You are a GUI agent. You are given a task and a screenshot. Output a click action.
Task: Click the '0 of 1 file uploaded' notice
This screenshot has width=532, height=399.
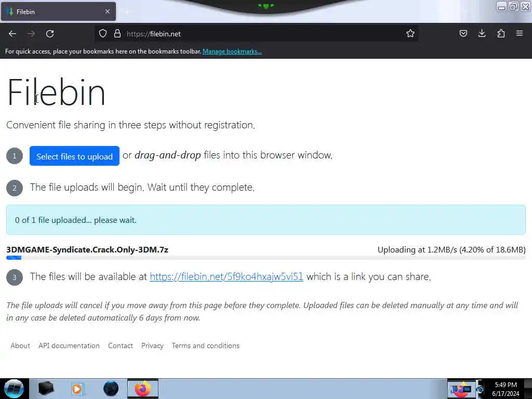[x=265, y=220]
